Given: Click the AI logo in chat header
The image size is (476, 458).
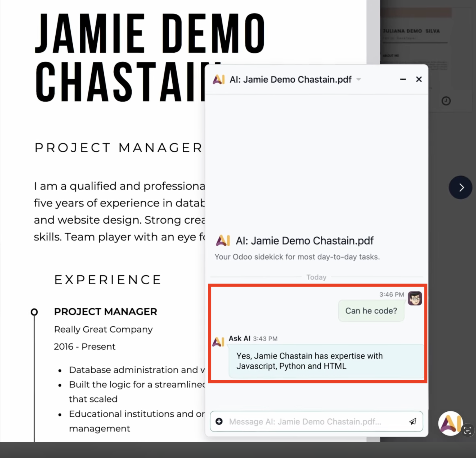Looking at the screenshot, I should click(219, 80).
